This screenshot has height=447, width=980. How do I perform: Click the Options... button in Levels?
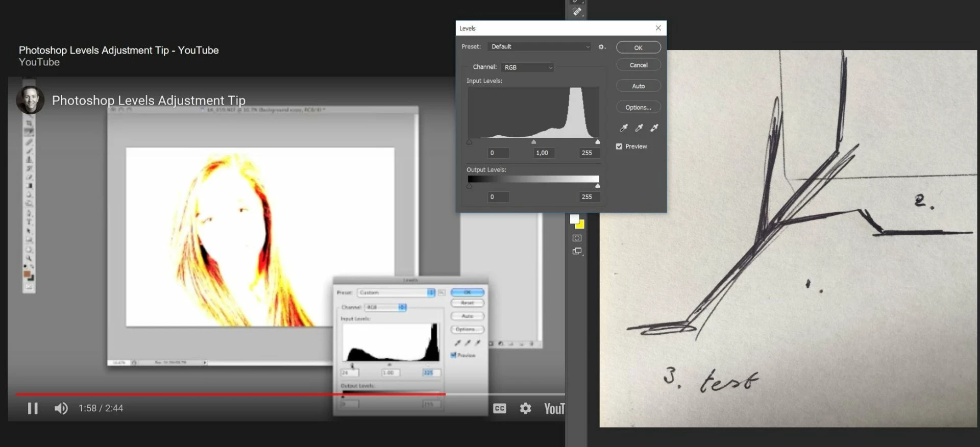tap(639, 107)
